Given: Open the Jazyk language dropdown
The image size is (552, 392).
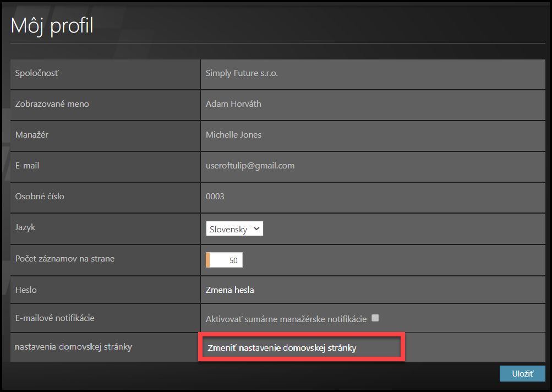Looking at the screenshot, I should pyautogui.click(x=234, y=229).
